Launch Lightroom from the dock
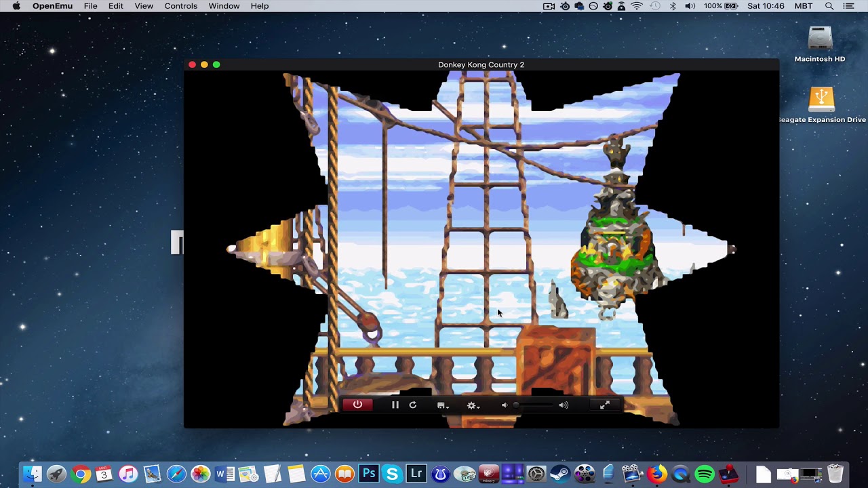The width and height of the screenshot is (868, 488). [x=416, y=474]
